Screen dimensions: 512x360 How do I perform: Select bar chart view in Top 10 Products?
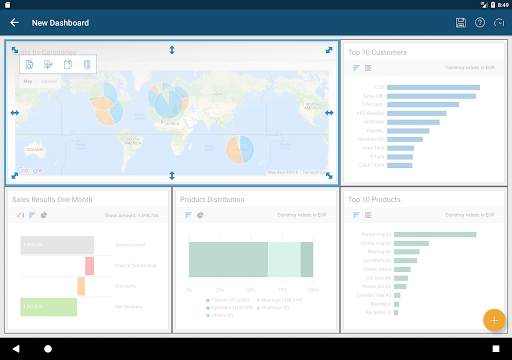tap(356, 215)
